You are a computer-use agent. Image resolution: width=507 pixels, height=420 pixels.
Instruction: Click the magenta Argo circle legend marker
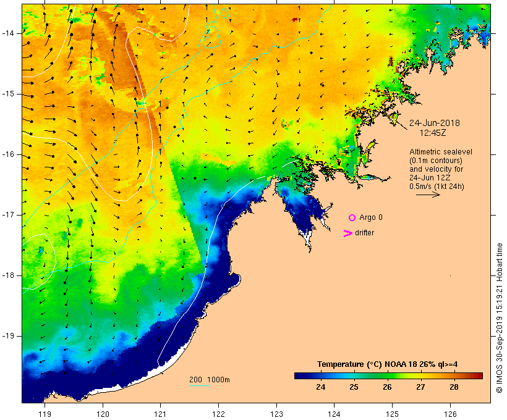pyautogui.click(x=352, y=218)
